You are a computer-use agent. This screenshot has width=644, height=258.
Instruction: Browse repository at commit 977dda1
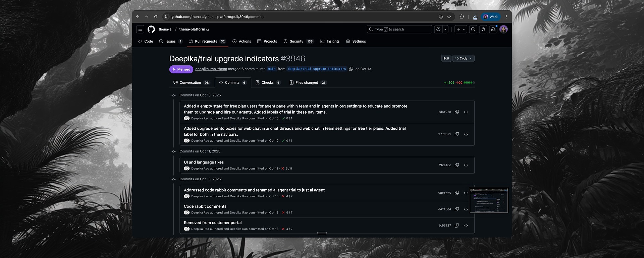click(x=466, y=134)
